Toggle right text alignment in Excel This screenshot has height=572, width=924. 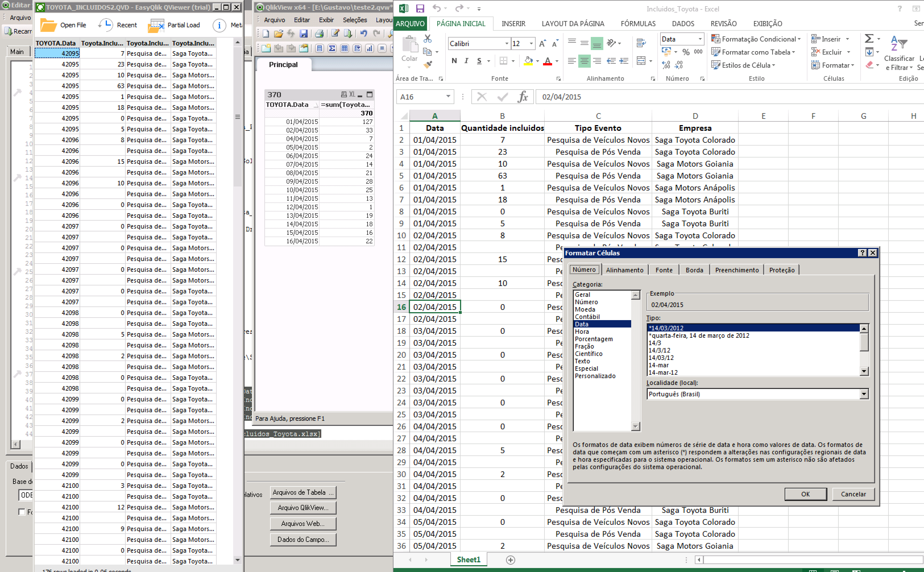597,61
